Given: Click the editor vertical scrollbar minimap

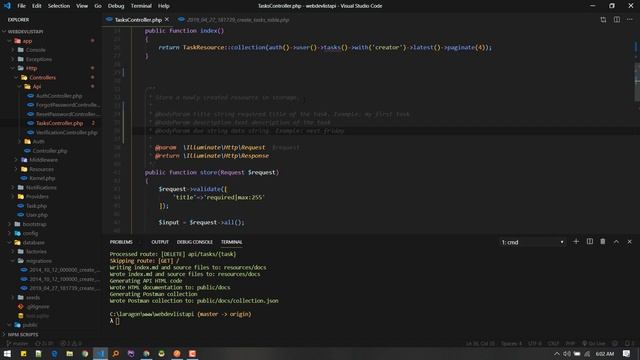Looking at the screenshot, I should (637, 82).
